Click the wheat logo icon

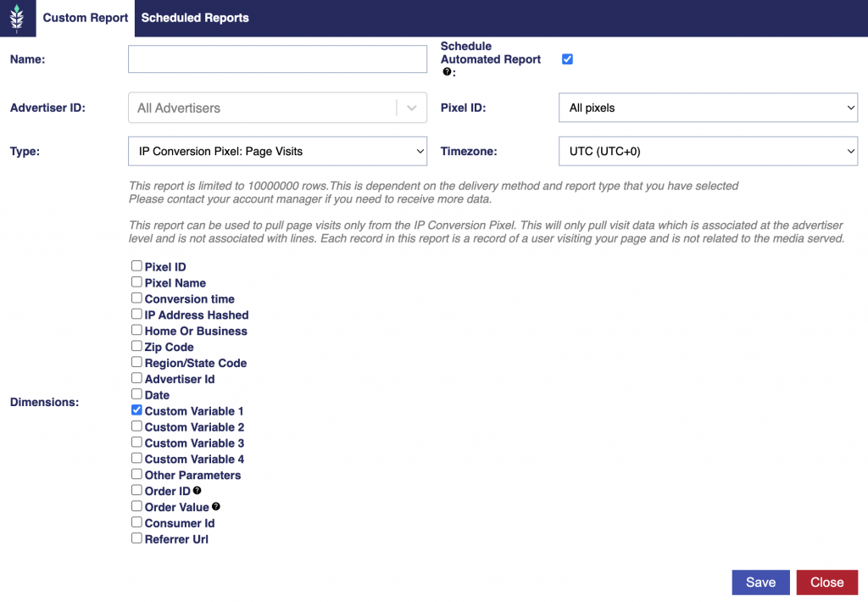tap(17, 17)
